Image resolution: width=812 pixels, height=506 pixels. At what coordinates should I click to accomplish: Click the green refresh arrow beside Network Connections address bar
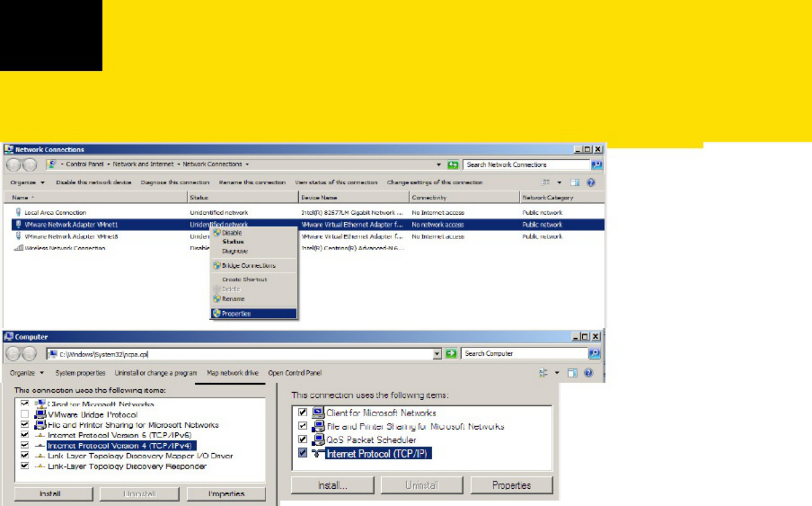click(453, 165)
